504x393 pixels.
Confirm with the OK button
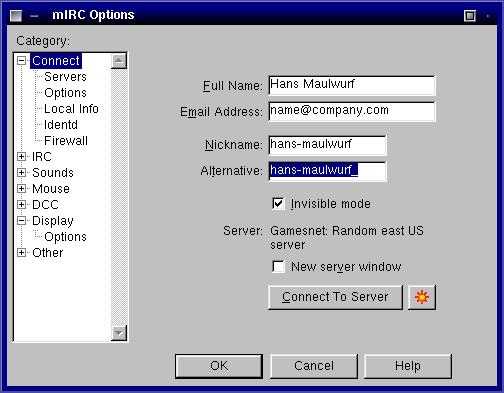219,366
